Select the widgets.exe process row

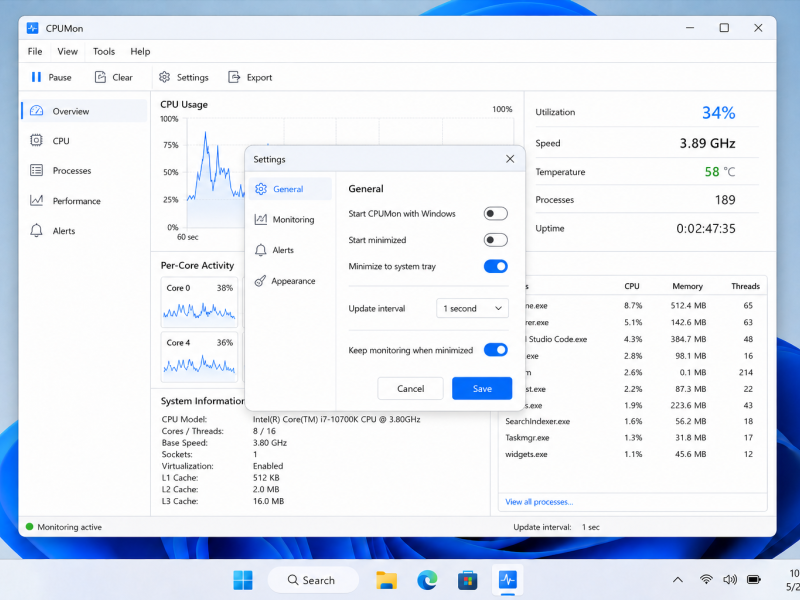point(633,454)
